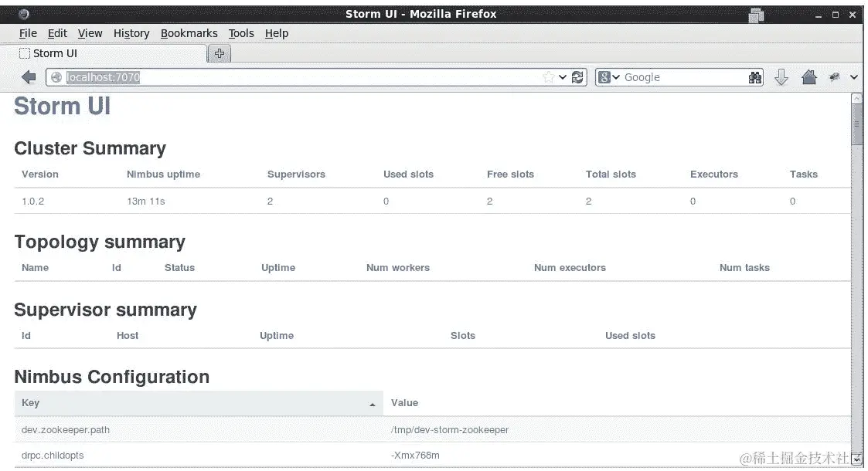Open the History menu
This screenshot has height=471, width=868.
[131, 33]
